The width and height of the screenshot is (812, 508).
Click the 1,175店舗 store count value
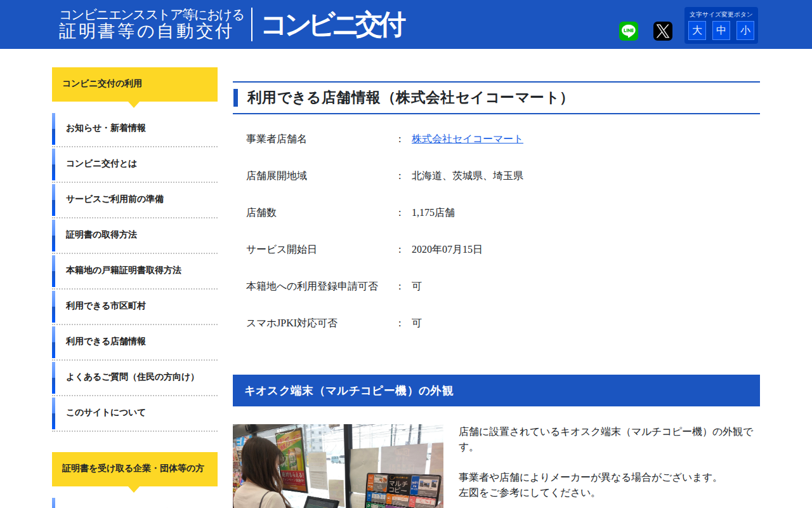point(433,213)
